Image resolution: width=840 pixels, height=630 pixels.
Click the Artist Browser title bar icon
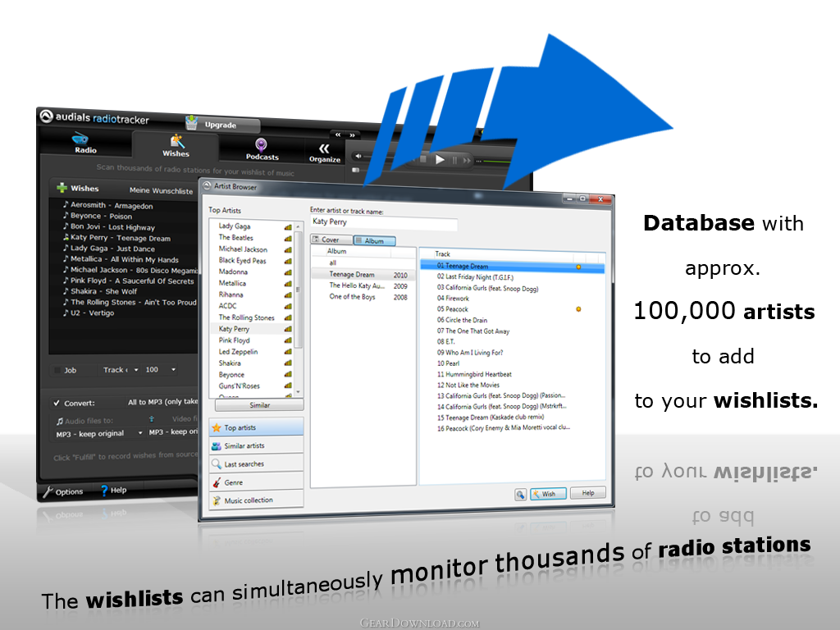(x=207, y=186)
